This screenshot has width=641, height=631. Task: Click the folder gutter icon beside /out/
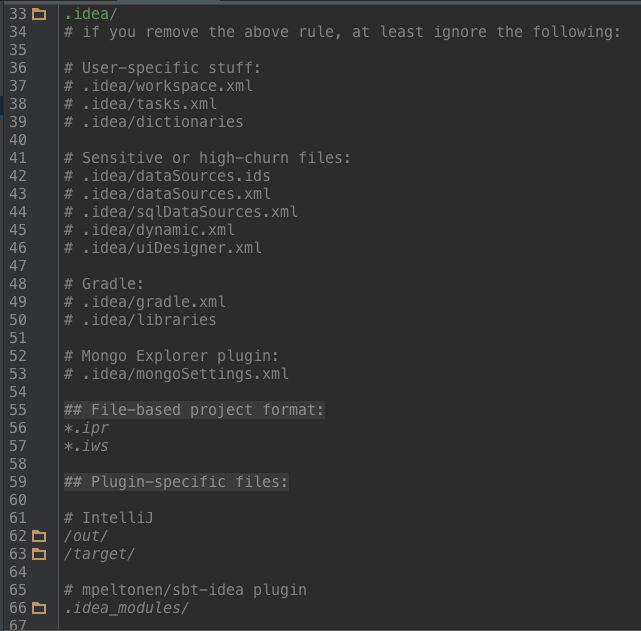39,536
